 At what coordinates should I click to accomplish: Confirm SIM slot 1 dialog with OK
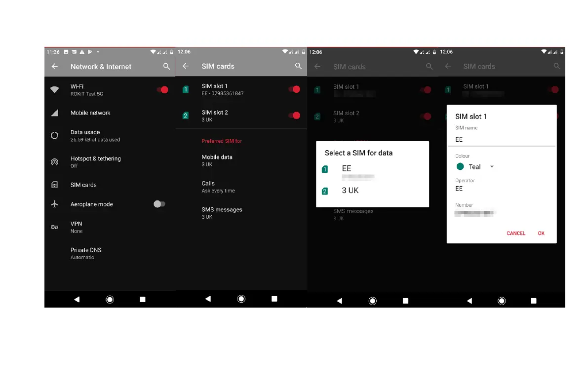541,234
